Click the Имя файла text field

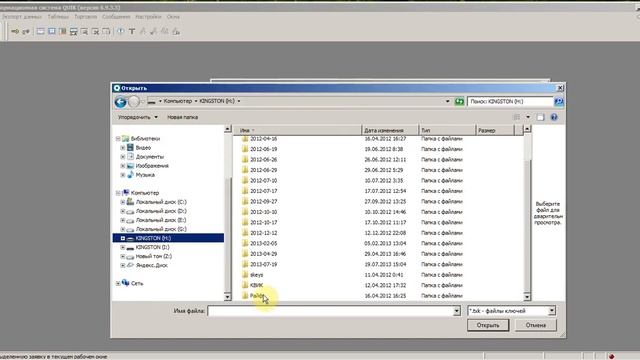click(x=330, y=311)
